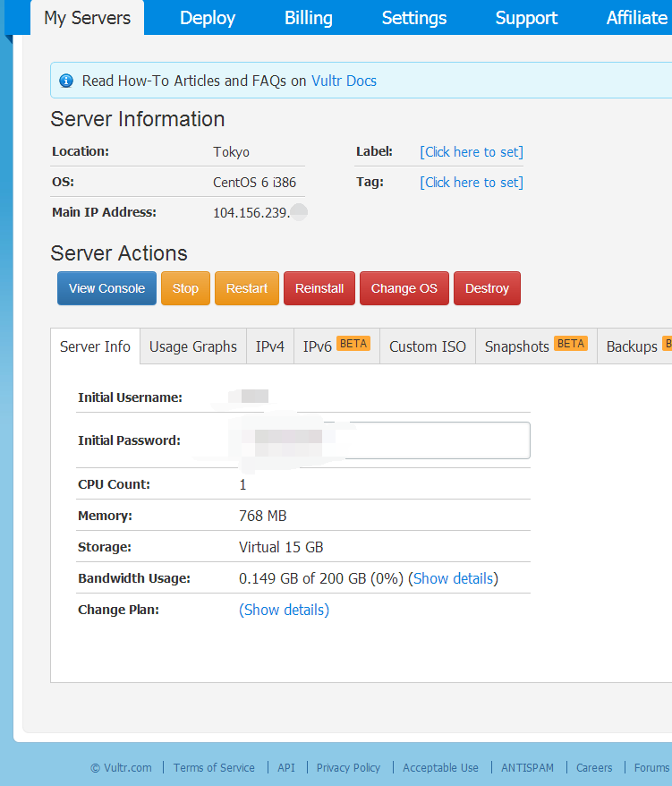This screenshot has width=672, height=786.
Task: Select the Custom ISO tab
Action: tap(427, 346)
